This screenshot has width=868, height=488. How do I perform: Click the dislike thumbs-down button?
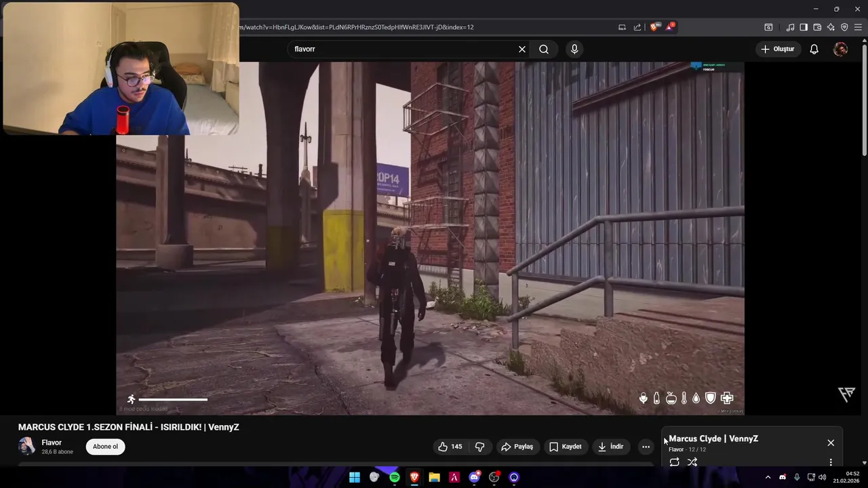(x=480, y=447)
